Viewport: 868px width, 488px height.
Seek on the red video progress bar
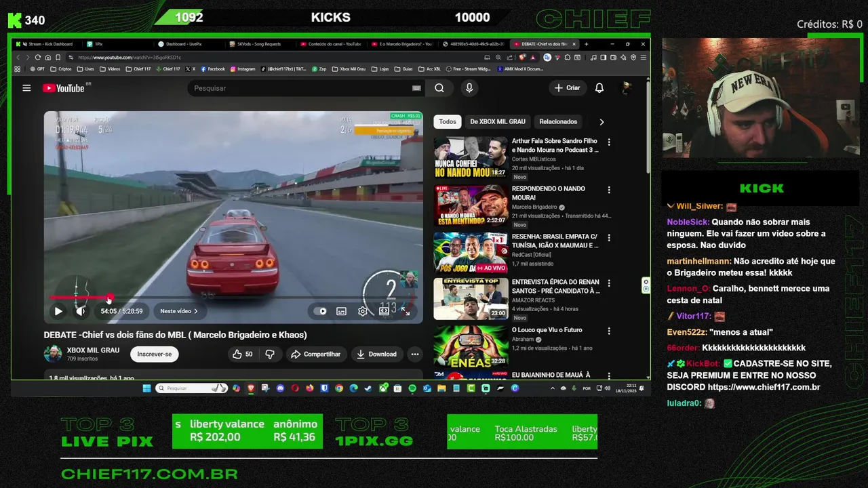point(233,298)
